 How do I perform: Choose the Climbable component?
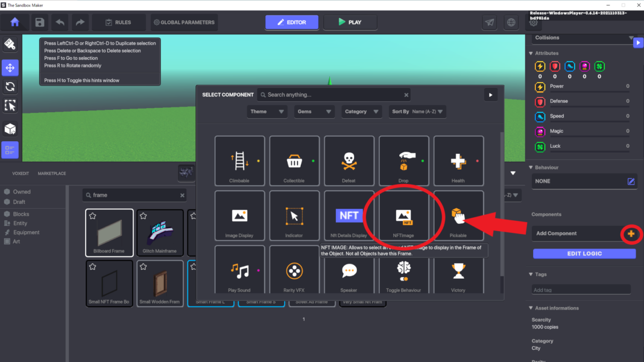239,161
